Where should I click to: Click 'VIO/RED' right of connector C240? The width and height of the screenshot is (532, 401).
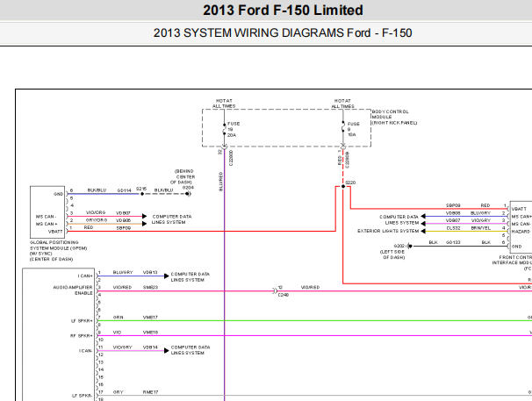click(310, 287)
